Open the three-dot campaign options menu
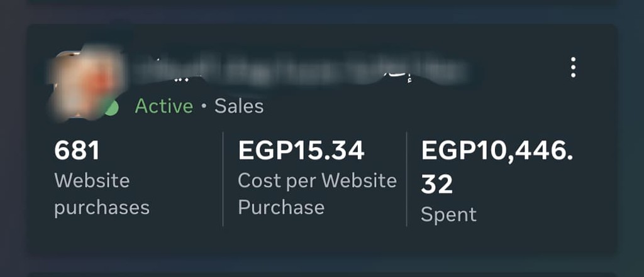The width and height of the screenshot is (644, 277). coord(573,67)
